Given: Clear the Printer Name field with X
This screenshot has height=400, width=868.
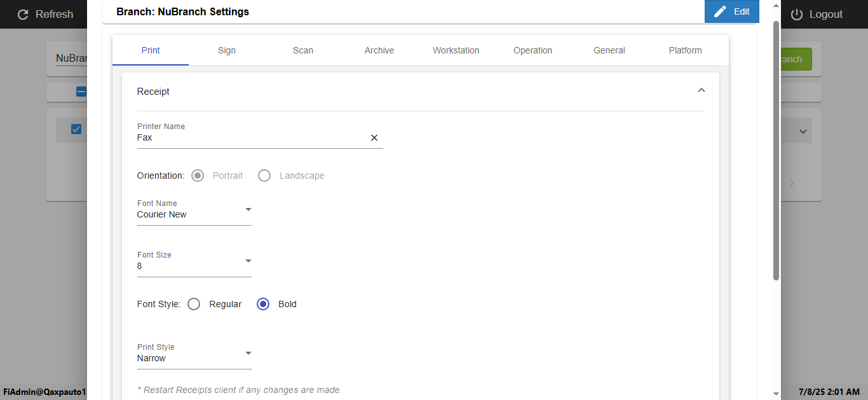Looking at the screenshot, I should 374,137.
